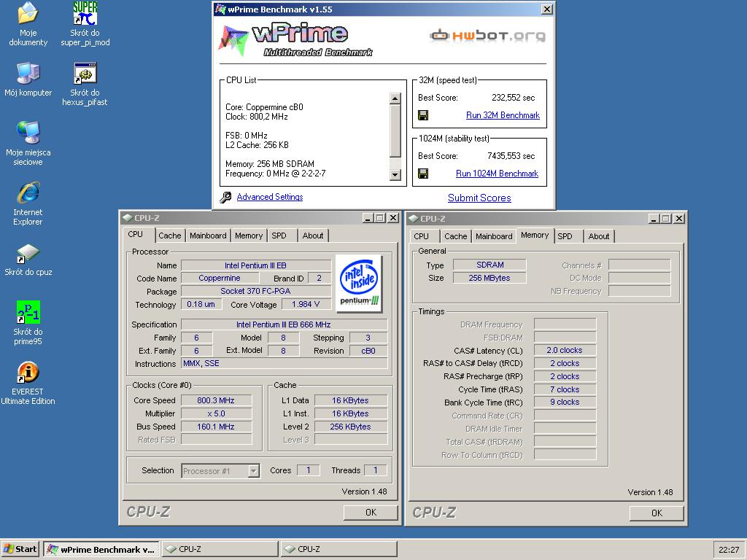Click OK in the left CPU-Z window
This screenshot has width=747, height=560.
click(x=371, y=513)
